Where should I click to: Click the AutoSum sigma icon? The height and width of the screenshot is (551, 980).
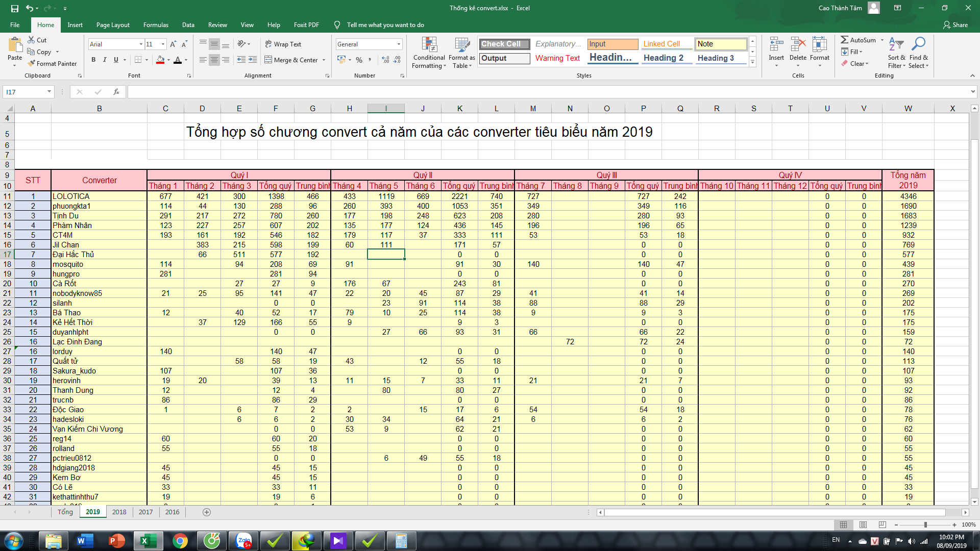pos(845,40)
